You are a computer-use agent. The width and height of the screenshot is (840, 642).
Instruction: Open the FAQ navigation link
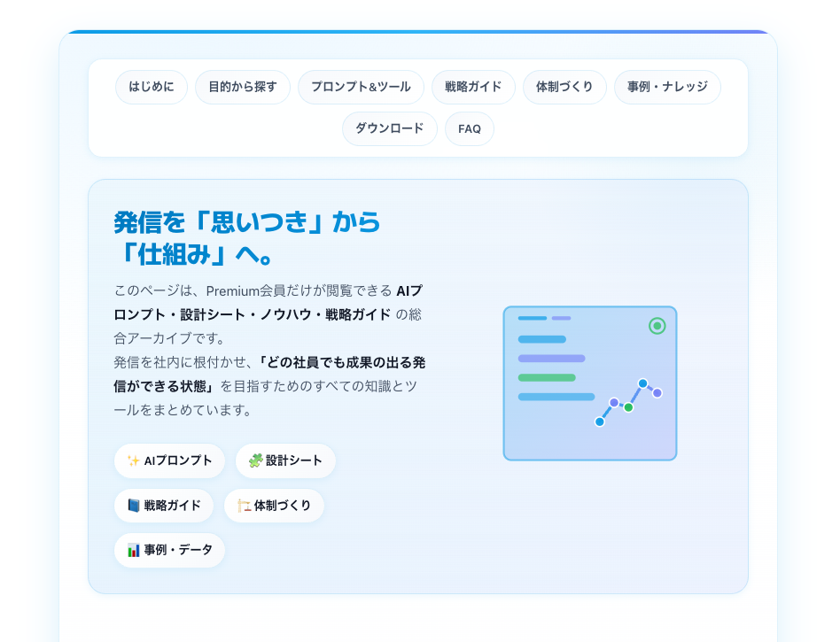pos(470,128)
